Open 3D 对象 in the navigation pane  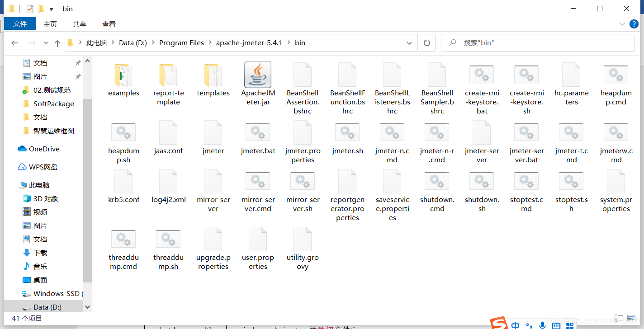coord(45,198)
